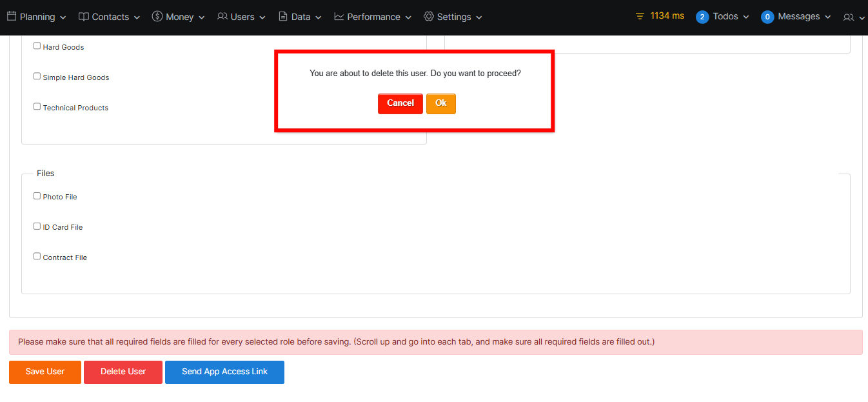Click the Money dollar icon
The width and height of the screenshot is (868, 402).
[157, 16]
